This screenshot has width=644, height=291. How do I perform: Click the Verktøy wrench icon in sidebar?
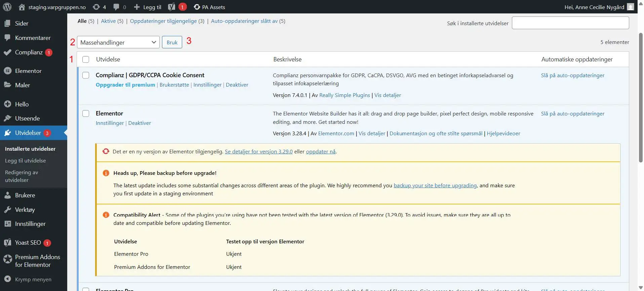click(x=7, y=209)
